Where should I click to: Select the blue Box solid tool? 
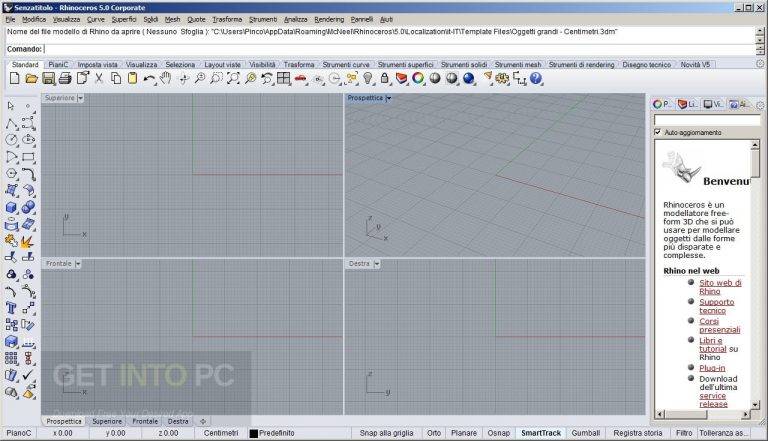coord(11,208)
